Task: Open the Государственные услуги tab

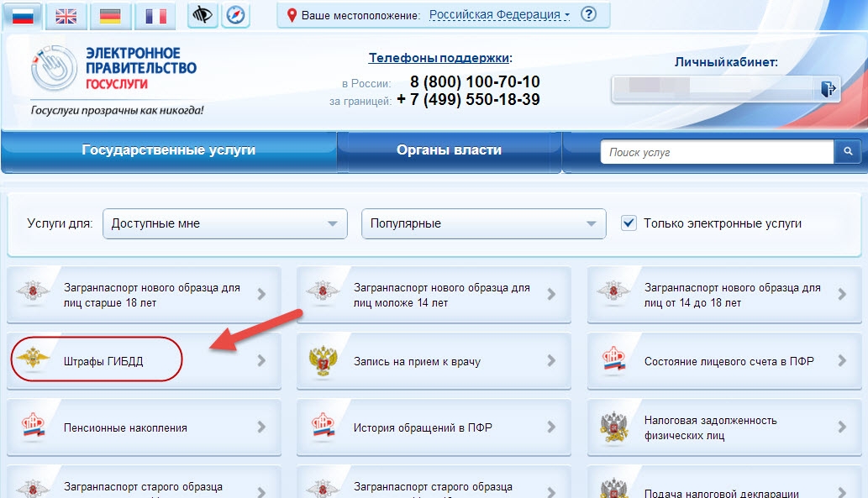Action: pos(169,150)
